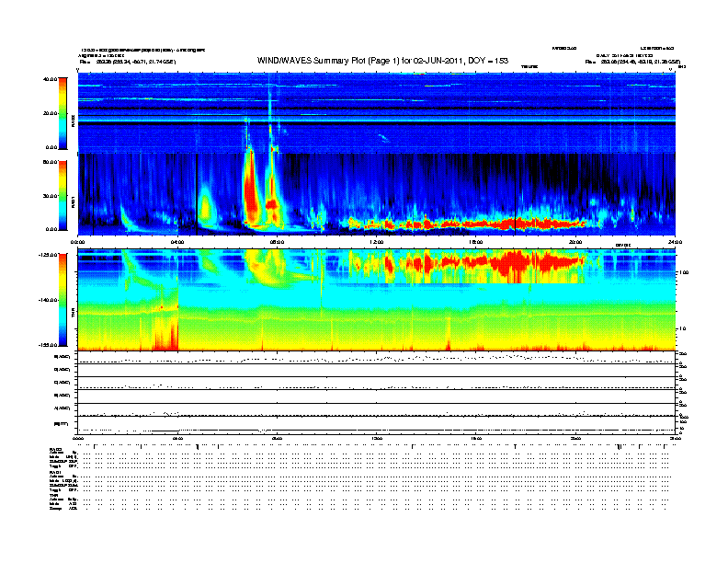Click the 40.00 tick on RAD2 scale

tap(50, 79)
